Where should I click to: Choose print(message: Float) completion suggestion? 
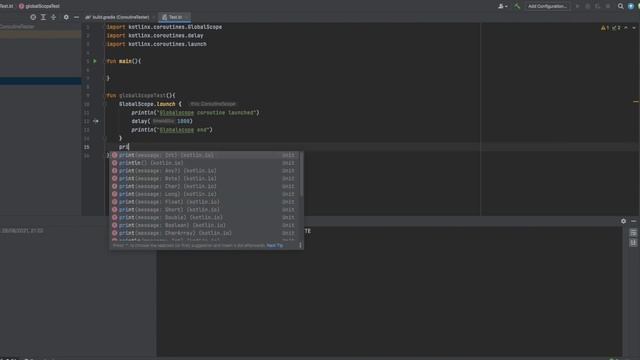coord(204,202)
